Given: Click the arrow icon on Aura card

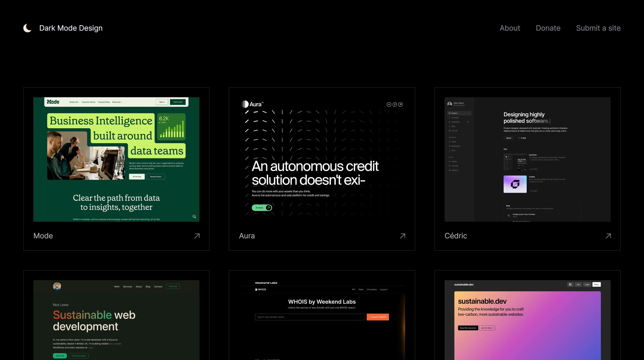Looking at the screenshot, I should (x=402, y=236).
